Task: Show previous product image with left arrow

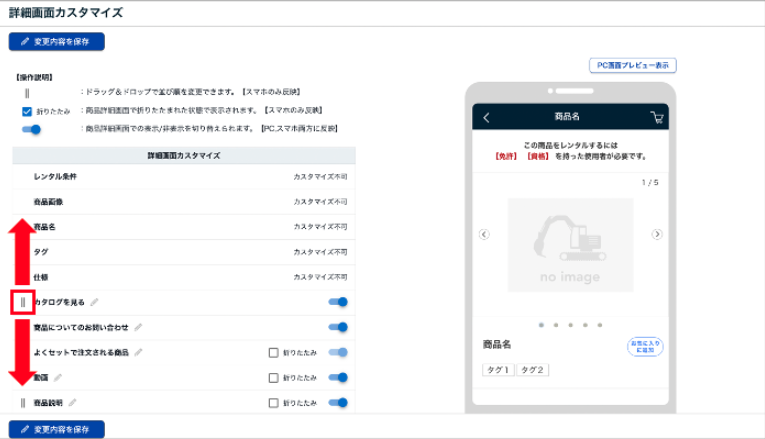Action: pyautogui.click(x=484, y=234)
